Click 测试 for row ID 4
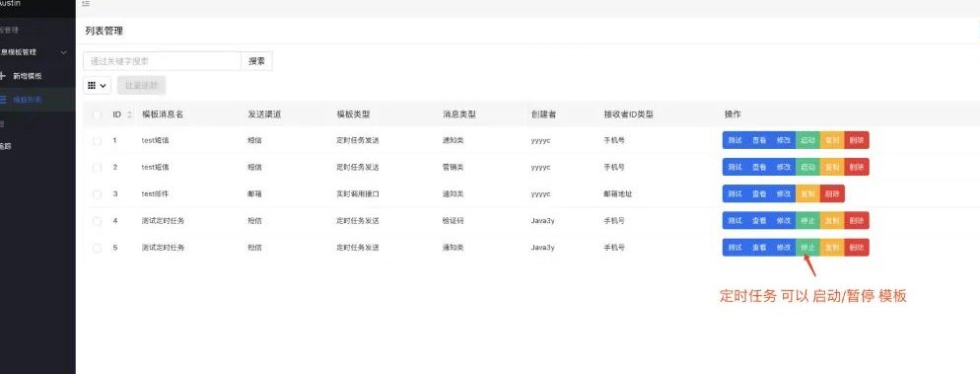980x374 pixels. pyautogui.click(x=735, y=221)
